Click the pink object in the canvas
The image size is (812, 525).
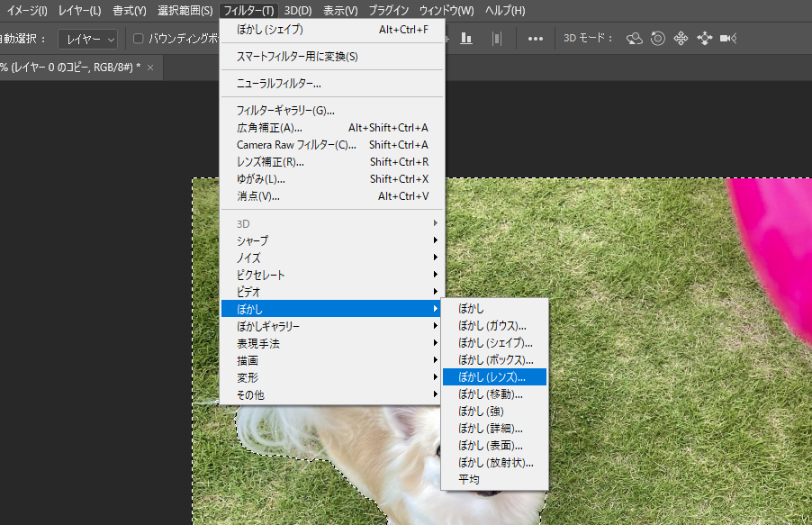[777, 243]
